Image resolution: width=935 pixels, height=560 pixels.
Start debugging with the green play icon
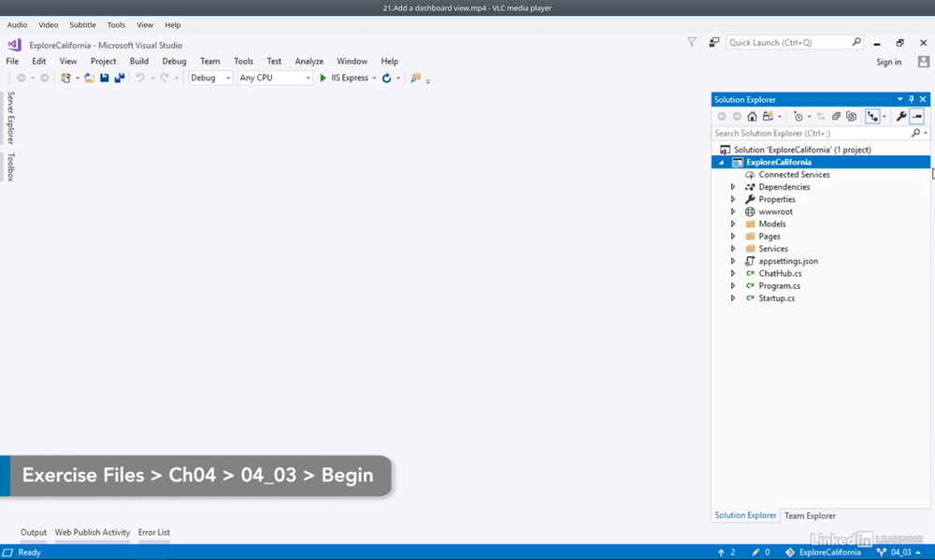(324, 79)
